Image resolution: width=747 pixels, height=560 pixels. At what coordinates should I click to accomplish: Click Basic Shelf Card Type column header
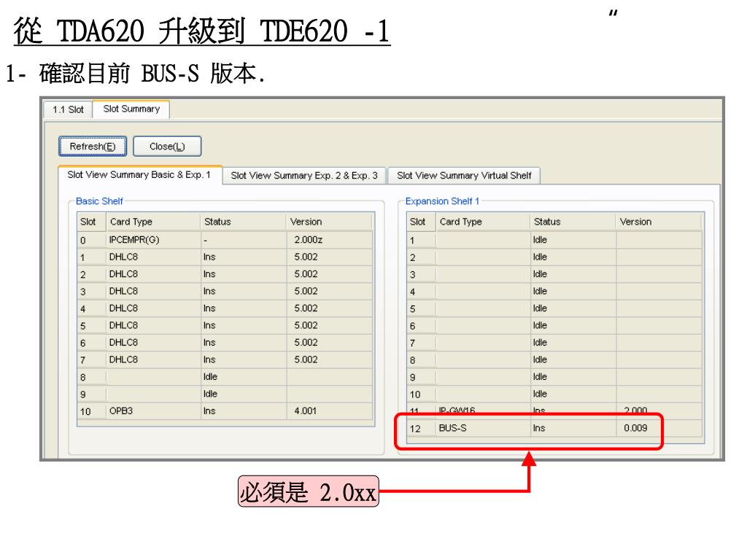(x=131, y=222)
